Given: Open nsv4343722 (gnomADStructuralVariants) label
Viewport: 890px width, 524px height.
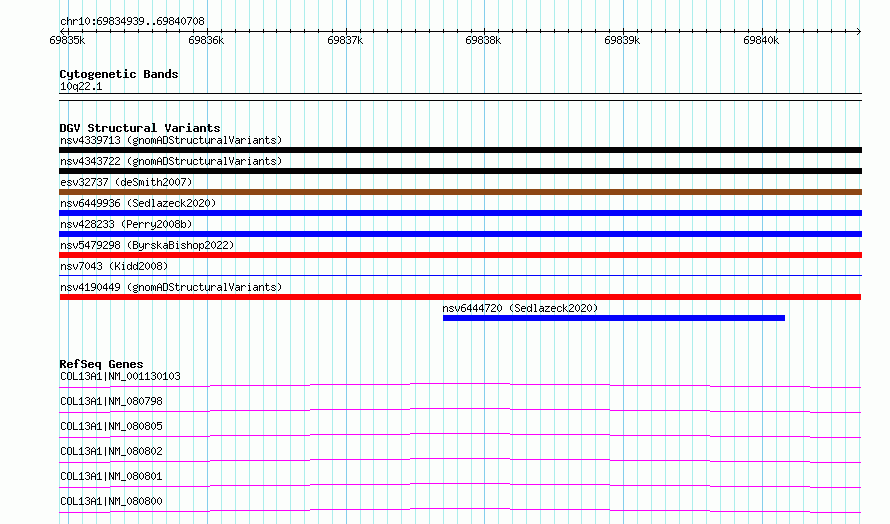Looking at the screenshot, I should click(x=171, y=161).
